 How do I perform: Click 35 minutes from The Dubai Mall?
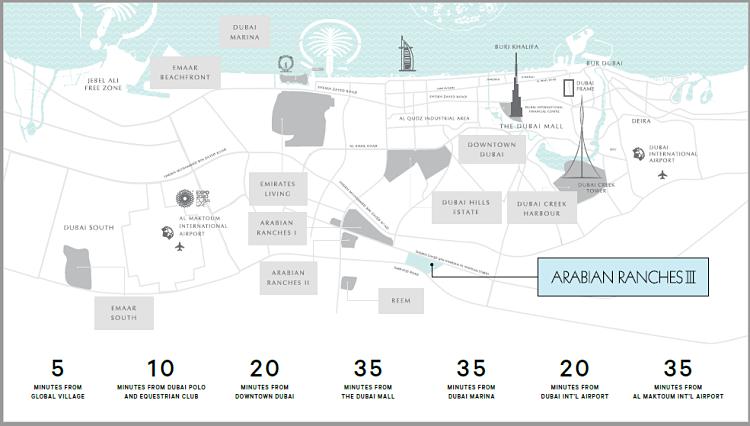tap(368, 379)
